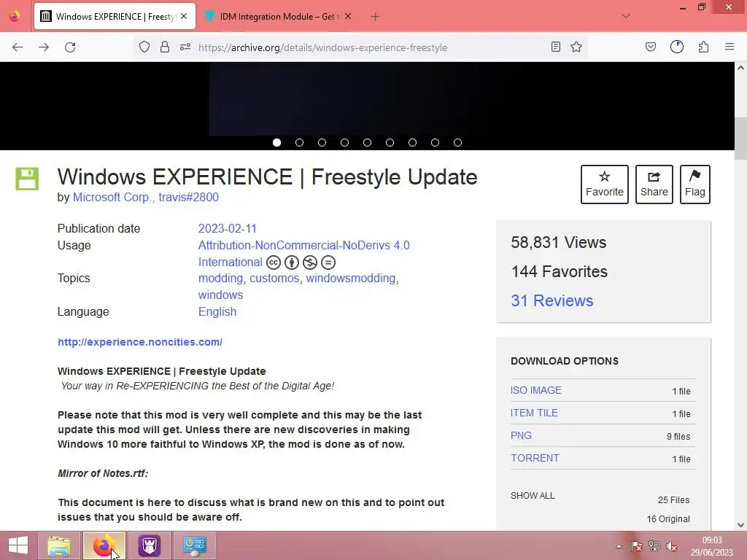The image size is (747, 560).
Task: Click the 2023-02-11 publication date link
Action: (228, 228)
